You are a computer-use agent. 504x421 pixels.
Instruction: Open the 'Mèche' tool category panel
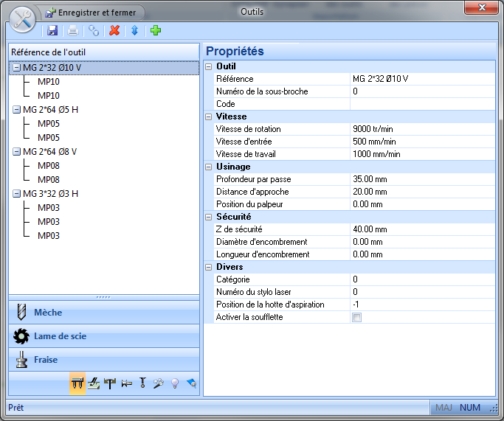click(104, 313)
